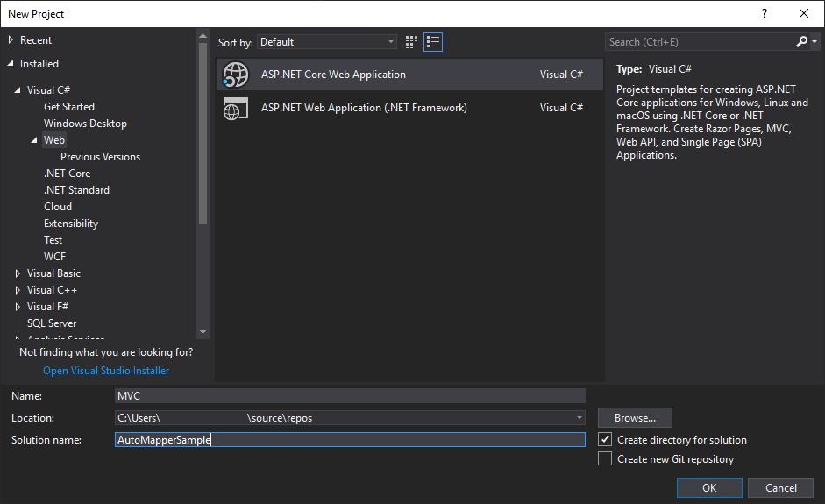Open search options dropdown arrow
The height and width of the screenshot is (504, 825).
[x=814, y=41]
